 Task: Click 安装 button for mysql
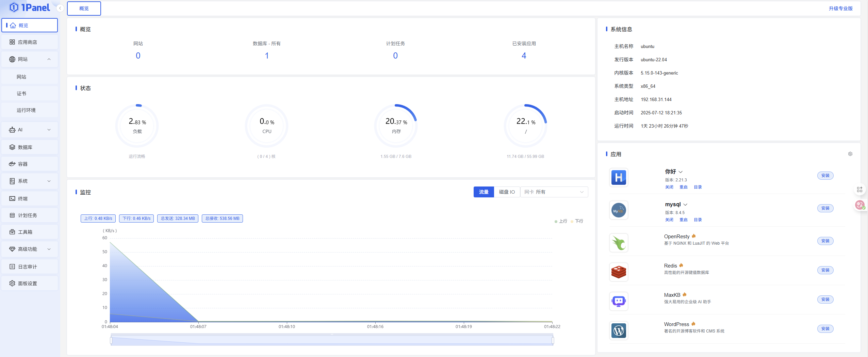tap(825, 209)
